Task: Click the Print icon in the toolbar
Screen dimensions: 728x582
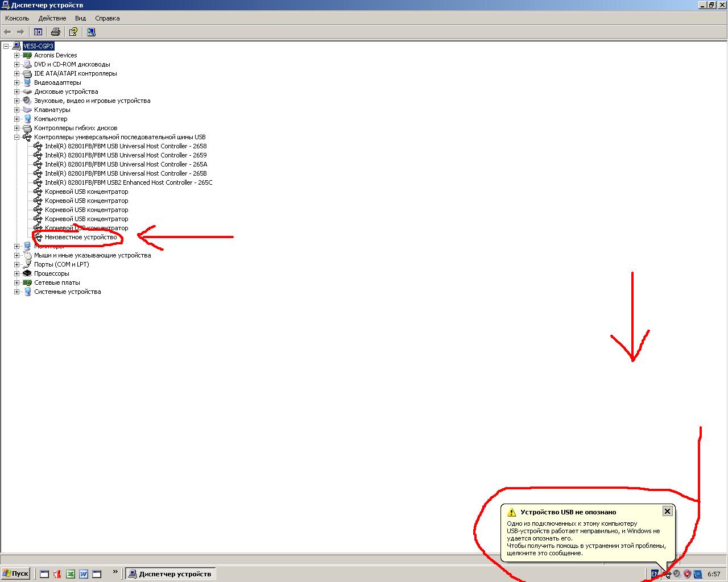Action: 56,32
